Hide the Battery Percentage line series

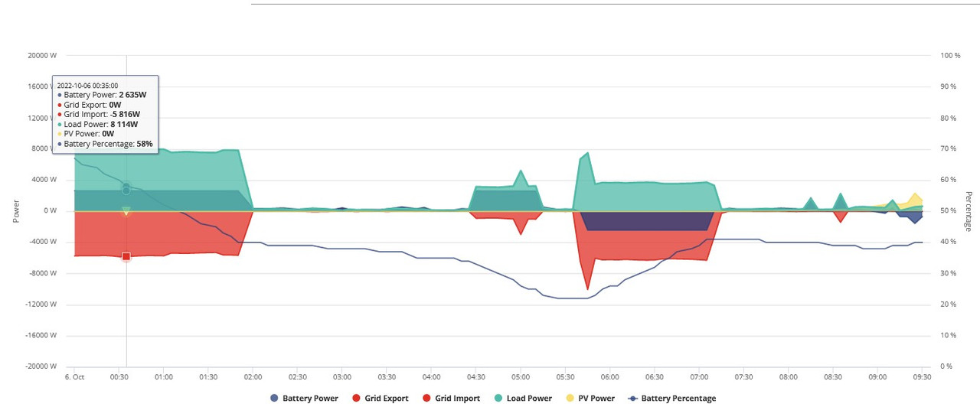pyautogui.click(x=671, y=399)
